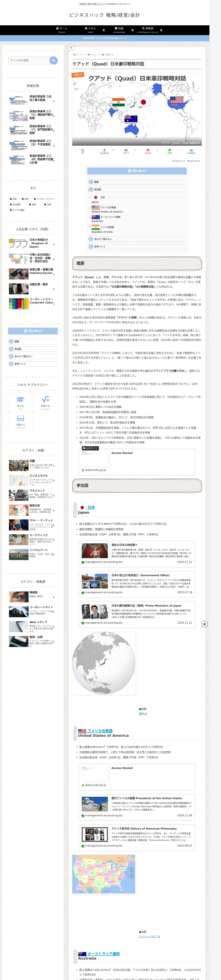Share the article on LinkedIn
Viewport: 221px width, 980px height.
(x=191, y=151)
